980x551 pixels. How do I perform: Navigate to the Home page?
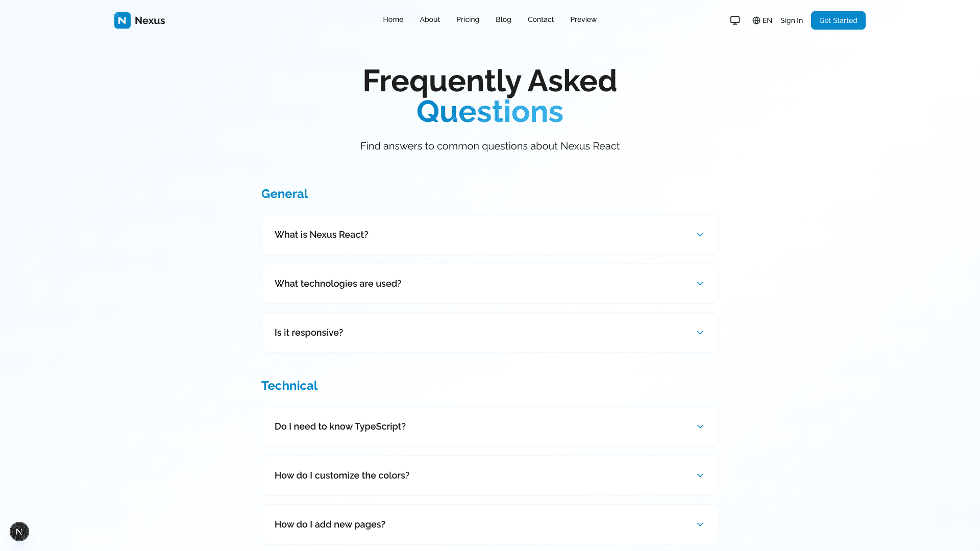tap(393, 19)
